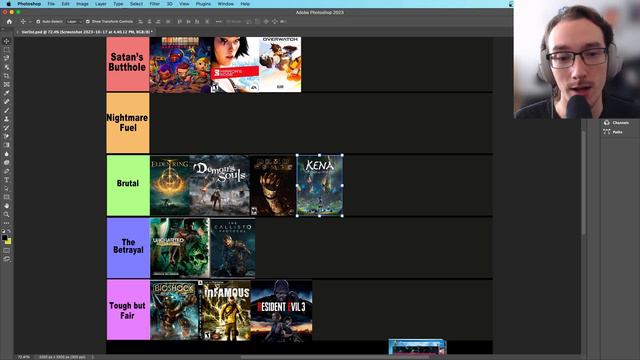Open the Edit Toolbar three-dots button

(7, 223)
